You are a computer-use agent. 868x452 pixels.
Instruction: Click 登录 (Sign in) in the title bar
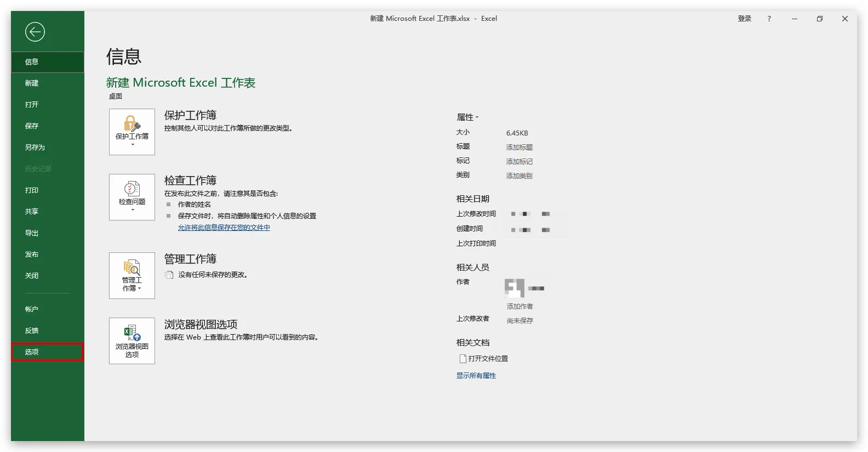point(744,19)
